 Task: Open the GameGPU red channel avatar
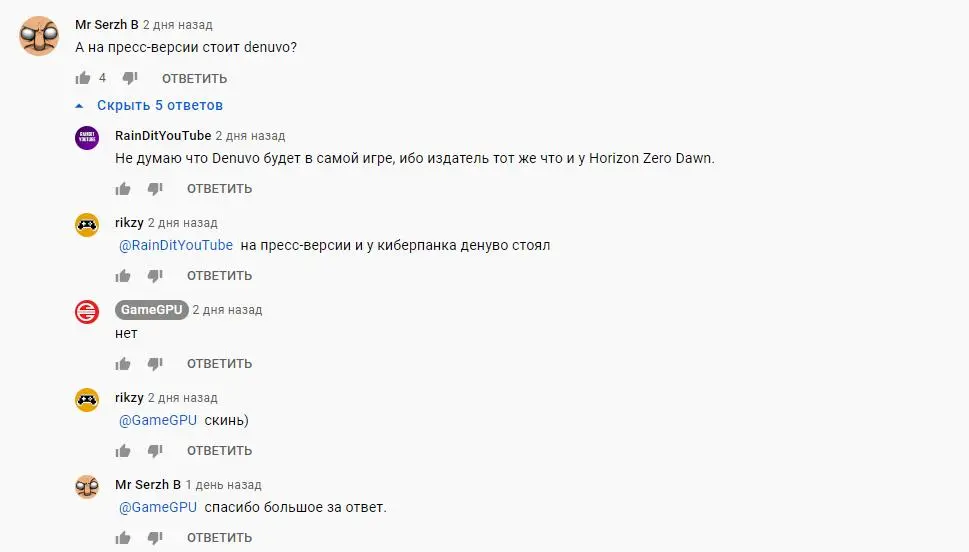pos(87,312)
